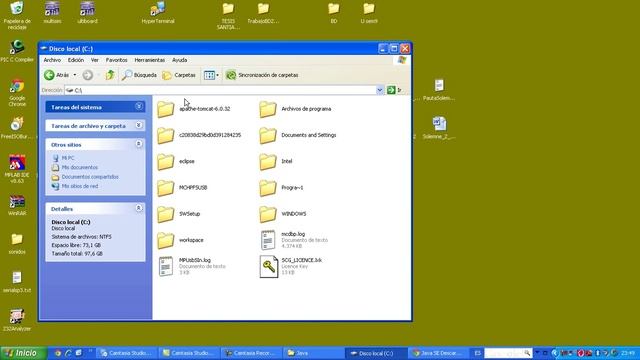Open the Ver menu
This screenshot has height=360, width=640.
click(95, 60)
